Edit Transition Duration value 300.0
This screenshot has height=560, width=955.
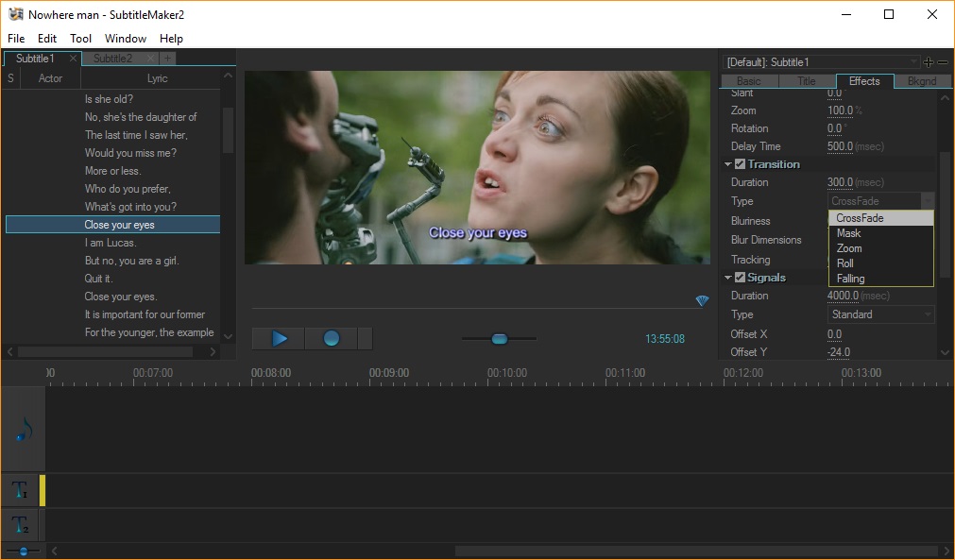click(840, 182)
